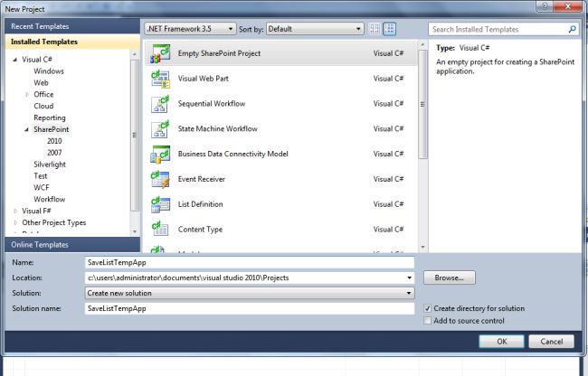
Task: Select the State Machine Workflow name
Action: (217, 129)
